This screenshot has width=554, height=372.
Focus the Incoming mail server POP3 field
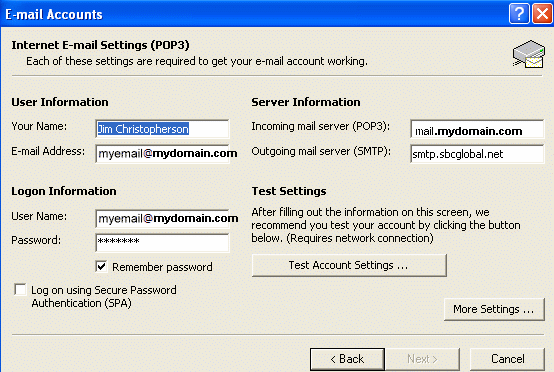point(477,129)
